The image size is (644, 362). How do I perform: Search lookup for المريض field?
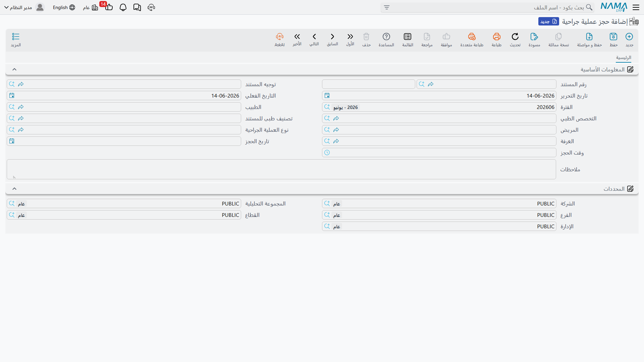(x=327, y=130)
